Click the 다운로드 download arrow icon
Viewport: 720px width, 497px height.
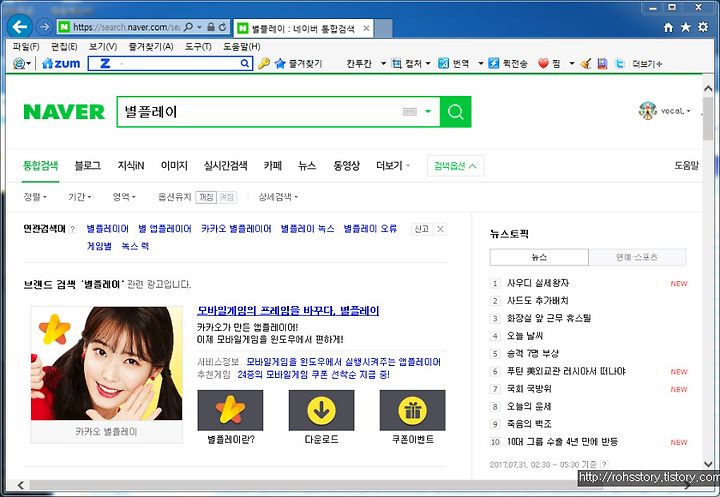click(x=321, y=410)
